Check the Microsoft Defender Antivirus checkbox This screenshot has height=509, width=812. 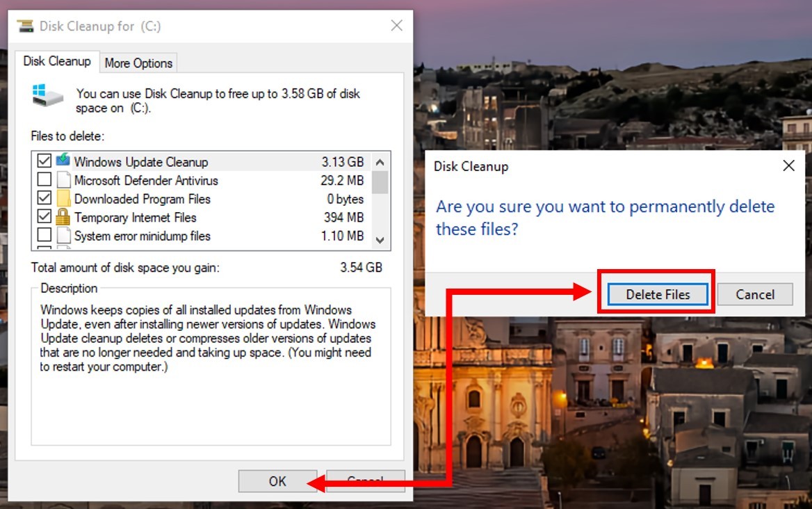44,179
